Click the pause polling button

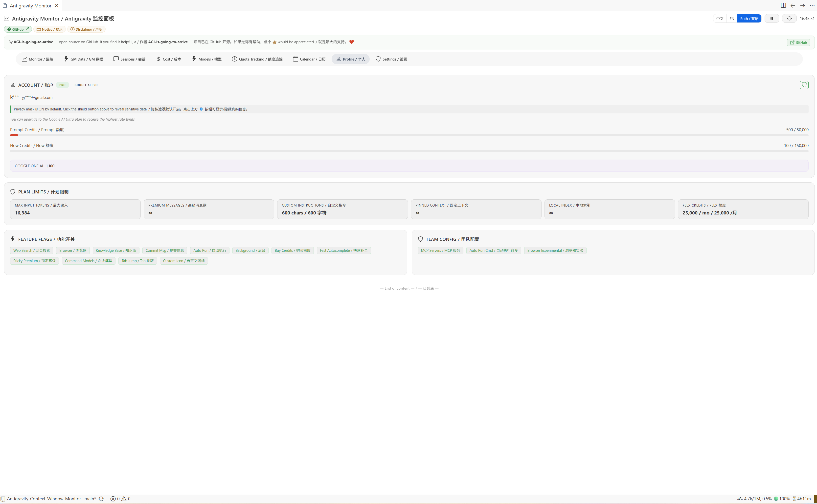coord(772,19)
